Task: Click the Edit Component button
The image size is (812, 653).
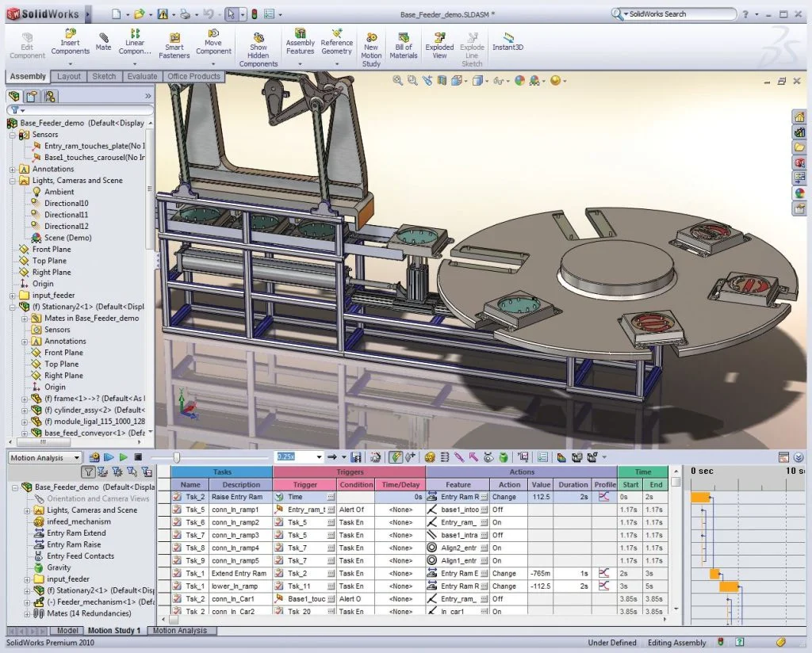Action: [26, 45]
